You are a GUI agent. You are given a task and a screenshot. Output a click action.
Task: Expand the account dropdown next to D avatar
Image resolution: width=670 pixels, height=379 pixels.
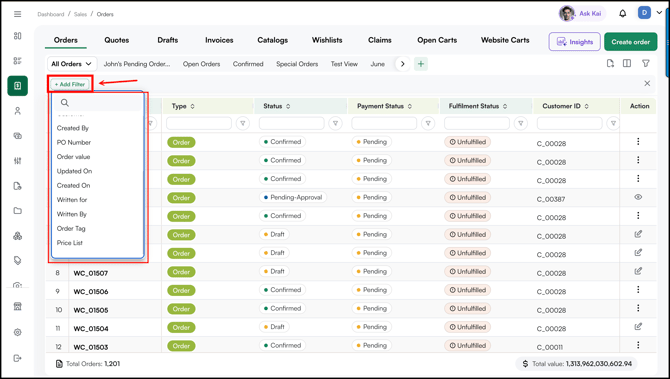coord(659,13)
